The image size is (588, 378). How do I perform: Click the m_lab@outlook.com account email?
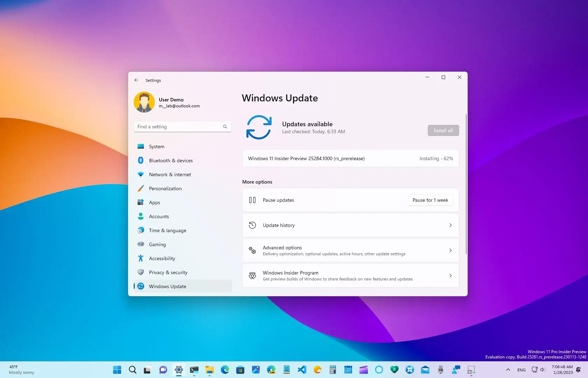pyautogui.click(x=179, y=106)
